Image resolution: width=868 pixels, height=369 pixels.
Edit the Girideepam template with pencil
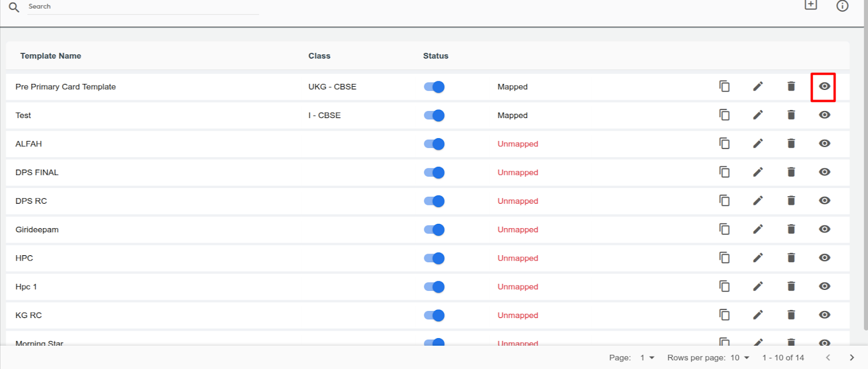pos(758,229)
